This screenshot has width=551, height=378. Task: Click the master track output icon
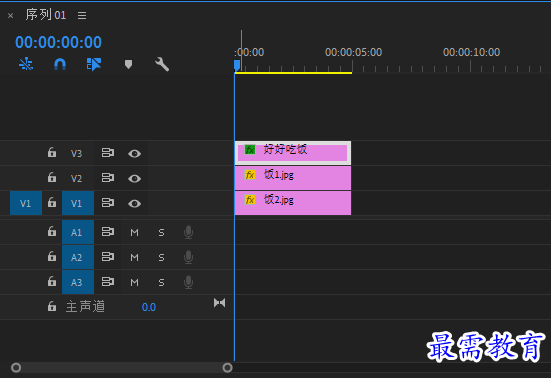coord(219,302)
